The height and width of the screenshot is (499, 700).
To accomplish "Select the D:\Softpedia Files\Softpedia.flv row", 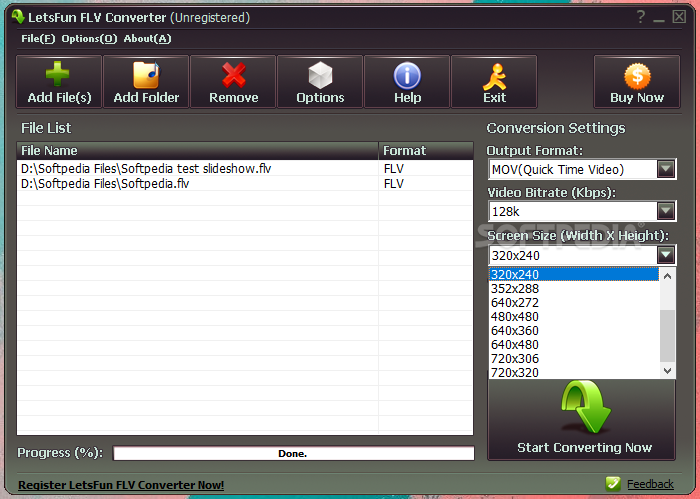I will [x=245, y=183].
